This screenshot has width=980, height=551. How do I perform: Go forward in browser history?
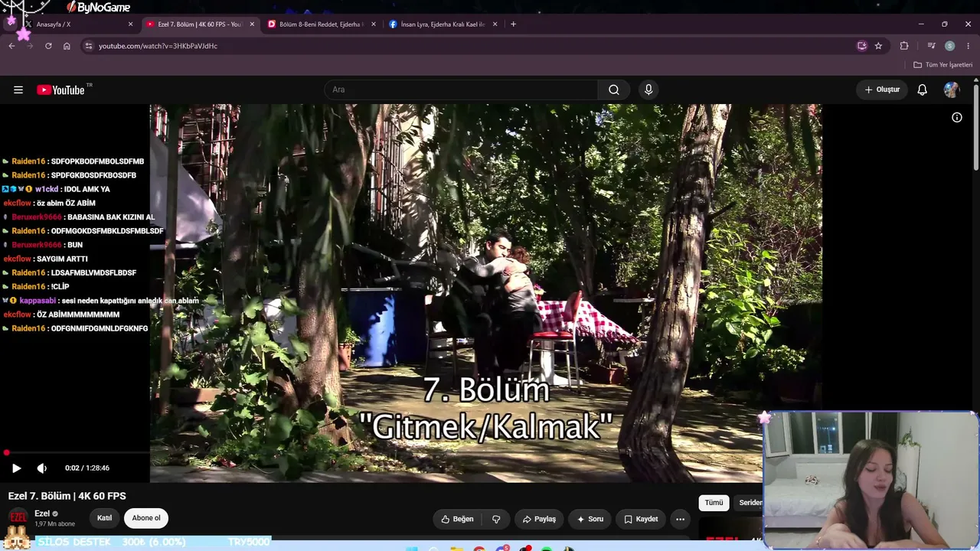pos(30,46)
